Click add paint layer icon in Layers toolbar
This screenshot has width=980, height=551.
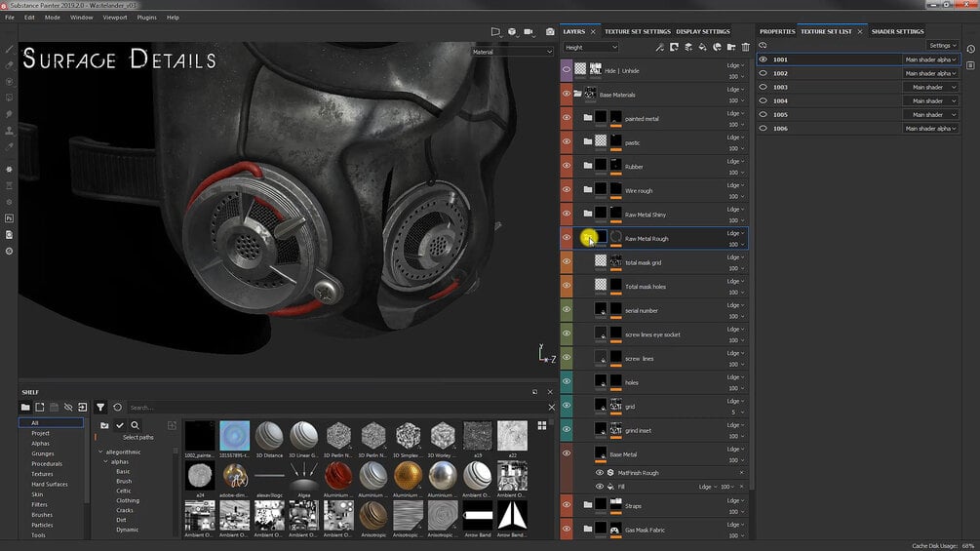pyautogui.click(x=688, y=47)
